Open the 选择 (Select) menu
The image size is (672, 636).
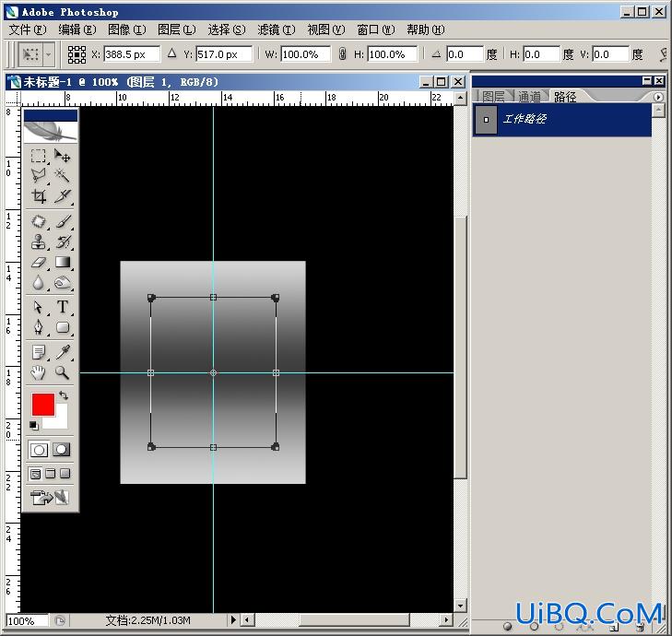tap(227, 29)
